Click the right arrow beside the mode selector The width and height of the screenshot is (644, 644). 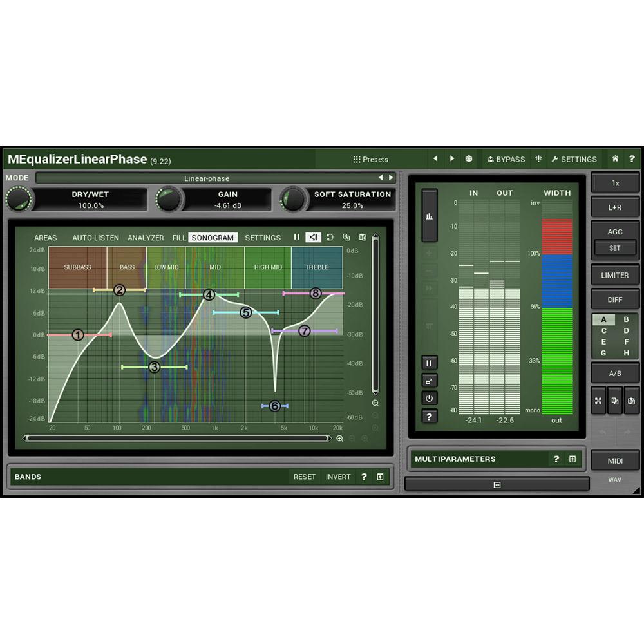391,178
